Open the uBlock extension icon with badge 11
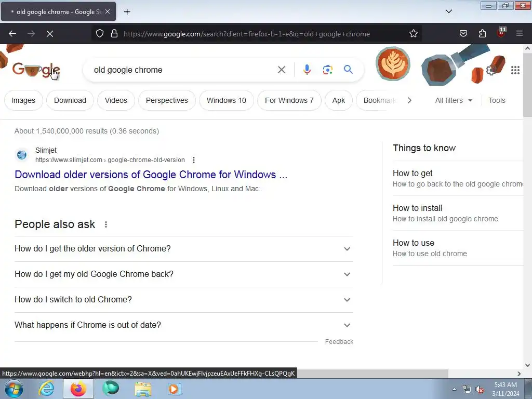Screen dimensions: 532x399 501,33
